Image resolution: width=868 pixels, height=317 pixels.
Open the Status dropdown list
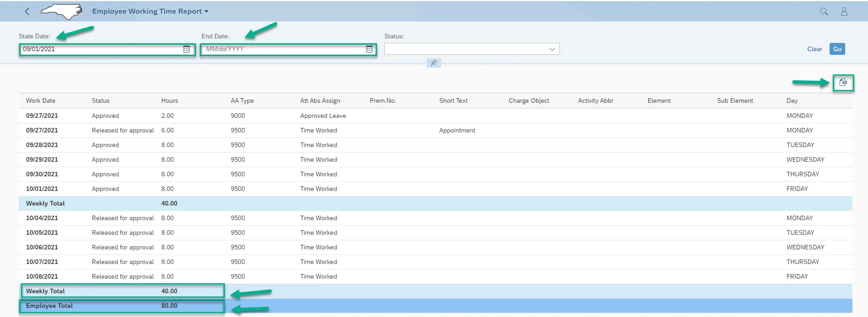pos(552,49)
